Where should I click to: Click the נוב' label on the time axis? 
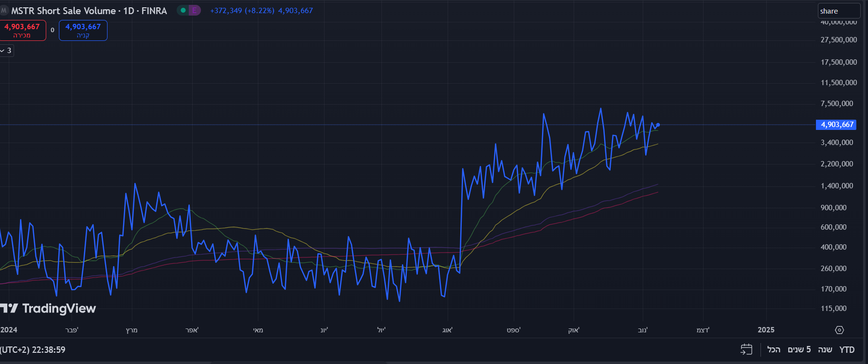point(643,330)
